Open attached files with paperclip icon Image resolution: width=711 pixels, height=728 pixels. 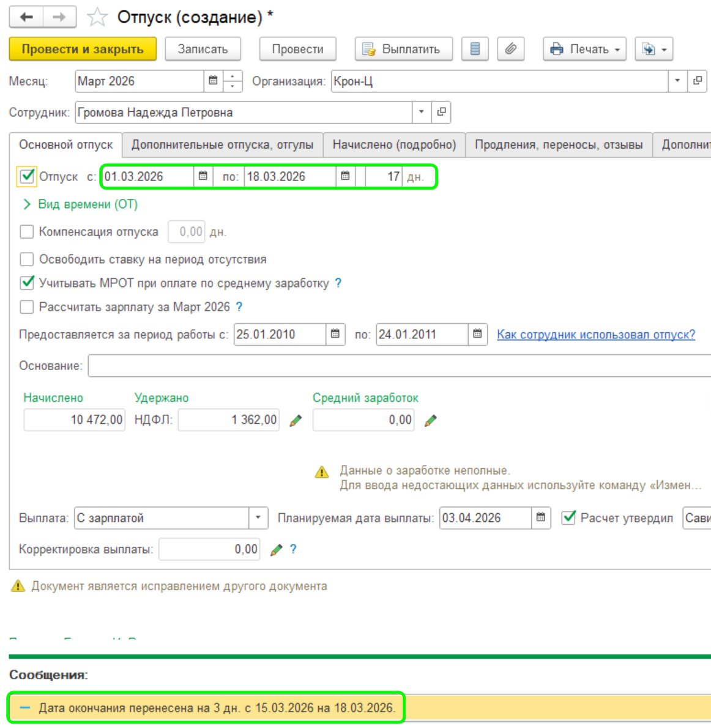pos(511,49)
